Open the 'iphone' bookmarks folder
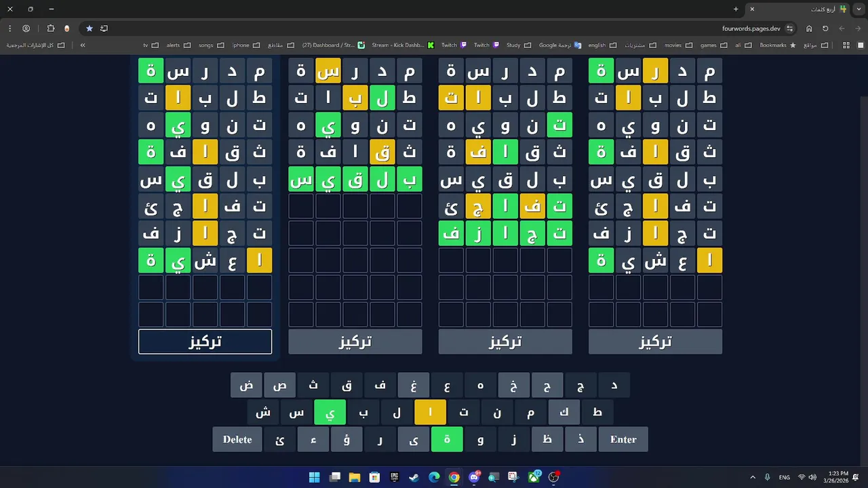868x488 pixels. click(x=246, y=45)
